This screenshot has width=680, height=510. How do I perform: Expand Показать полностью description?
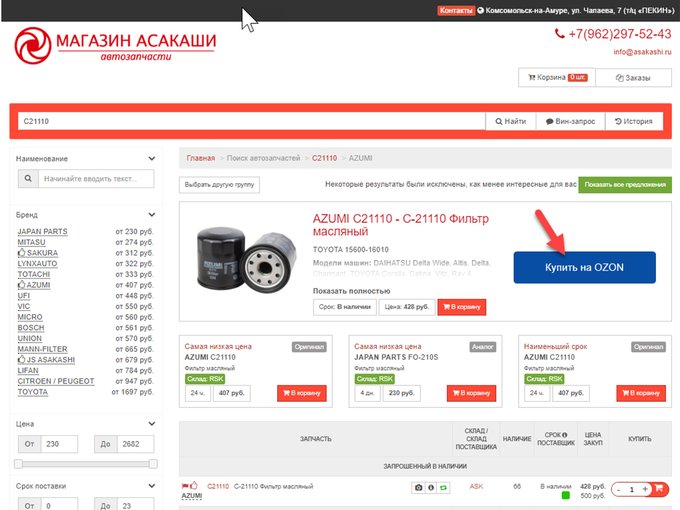click(352, 291)
